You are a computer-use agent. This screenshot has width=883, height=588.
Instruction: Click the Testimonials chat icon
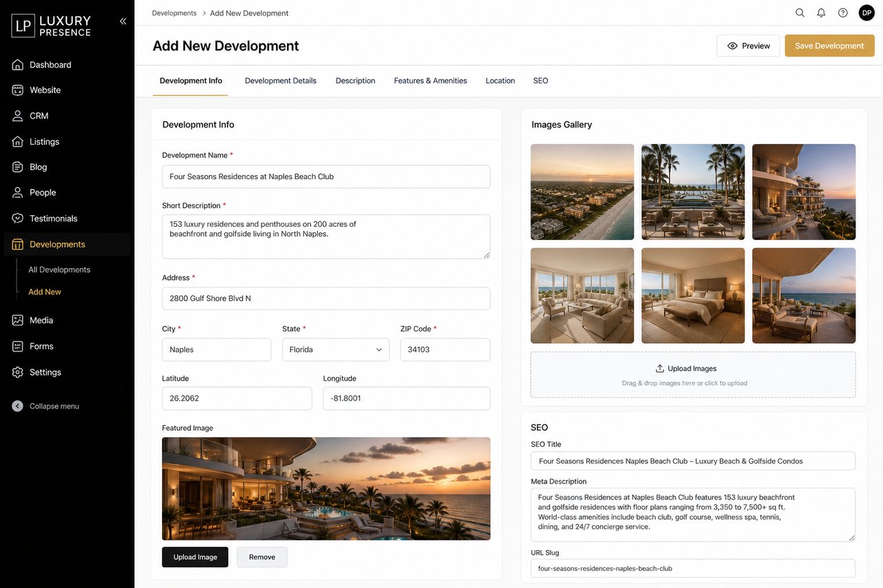18,219
